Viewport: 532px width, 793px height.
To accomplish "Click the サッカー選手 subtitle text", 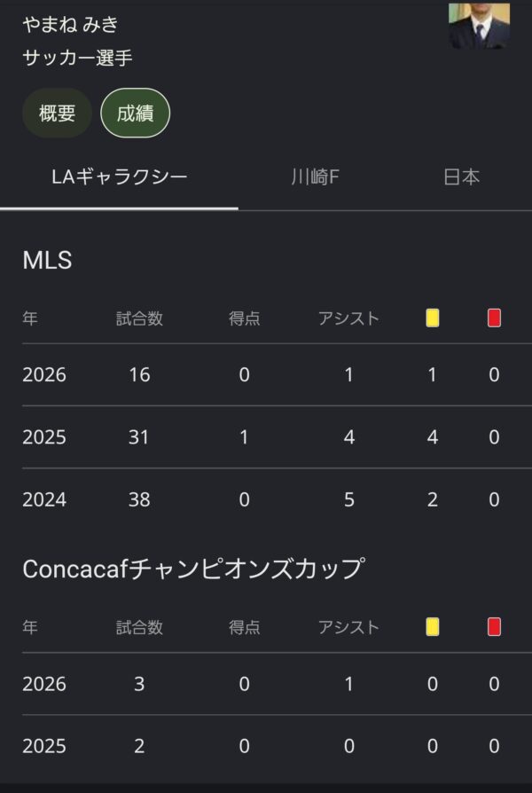I will pos(77,57).
